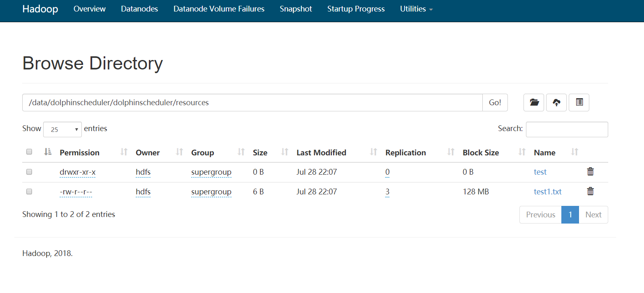Screen dimensions: 644x293
Task: Sort by Size column arrows
Action: tap(285, 152)
